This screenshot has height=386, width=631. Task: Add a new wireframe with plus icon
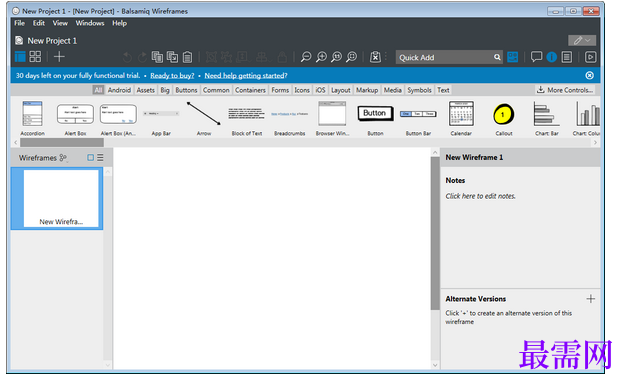[x=59, y=57]
